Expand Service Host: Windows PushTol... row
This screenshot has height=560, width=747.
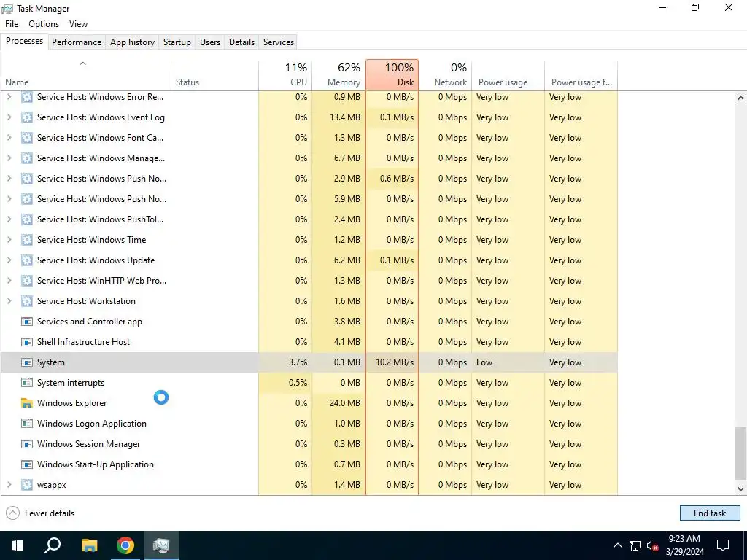click(x=9, y=219)
